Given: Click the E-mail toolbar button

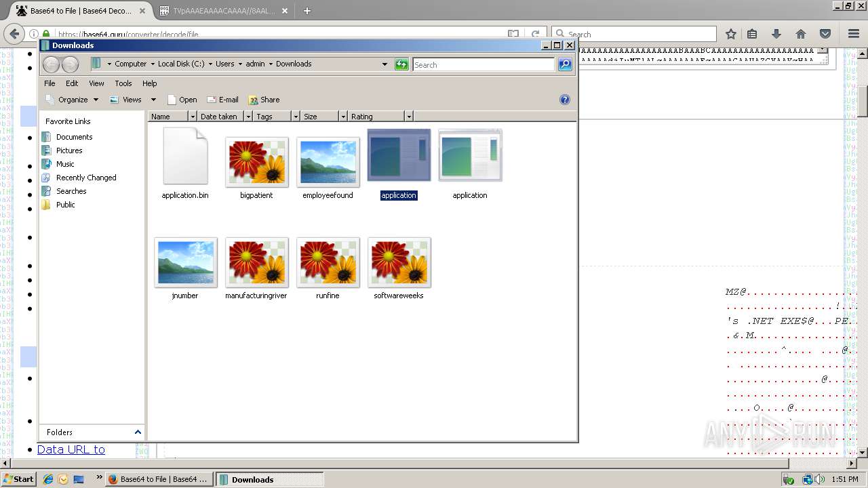Looking at the screenshot, I should point(222,100).
